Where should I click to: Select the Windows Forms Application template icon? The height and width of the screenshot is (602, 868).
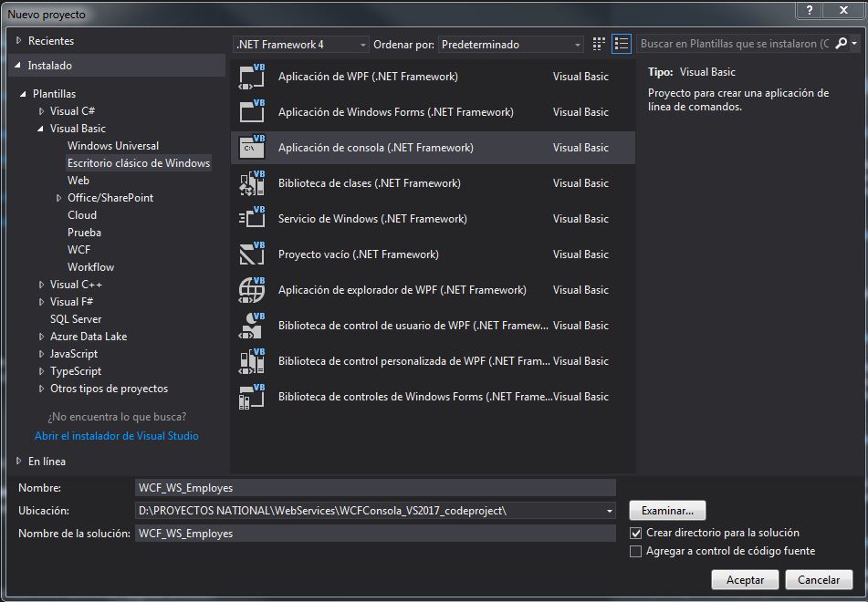point(252,112)
